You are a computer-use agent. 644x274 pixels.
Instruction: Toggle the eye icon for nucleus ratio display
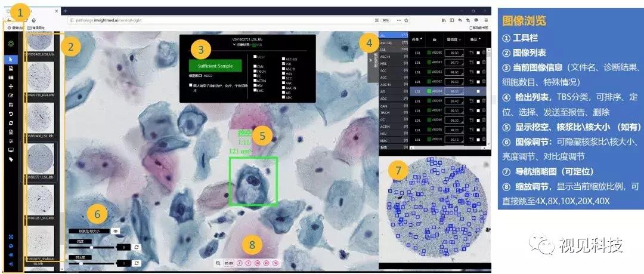[114, 231]
